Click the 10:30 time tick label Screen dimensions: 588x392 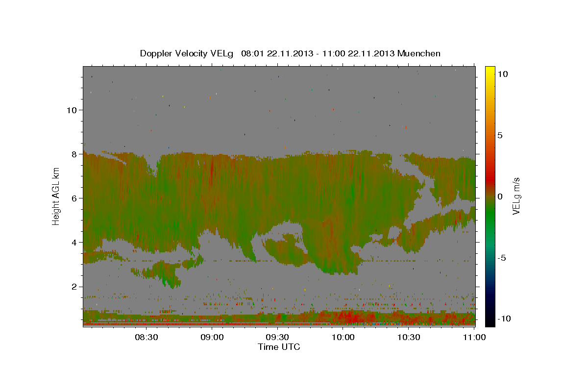click(409, 337)
